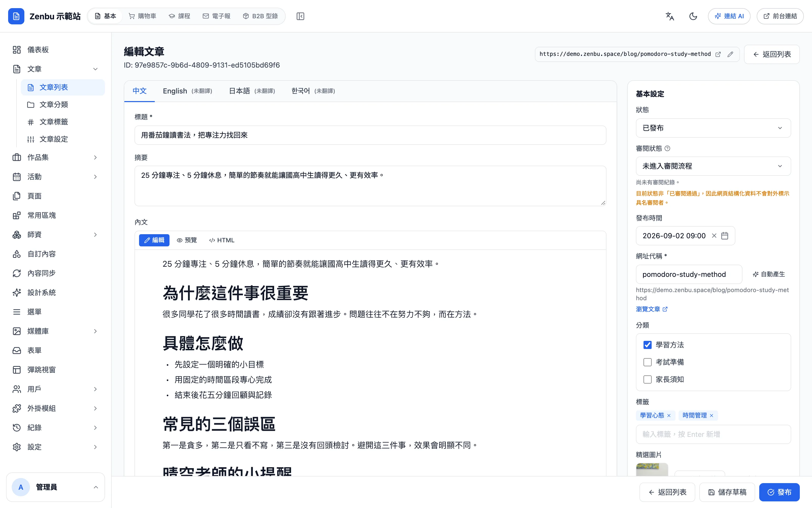This screenshot has width=812, height=508.
Task: Click the 網址代稱 slug input field
Action: click(x=689, y=274)
